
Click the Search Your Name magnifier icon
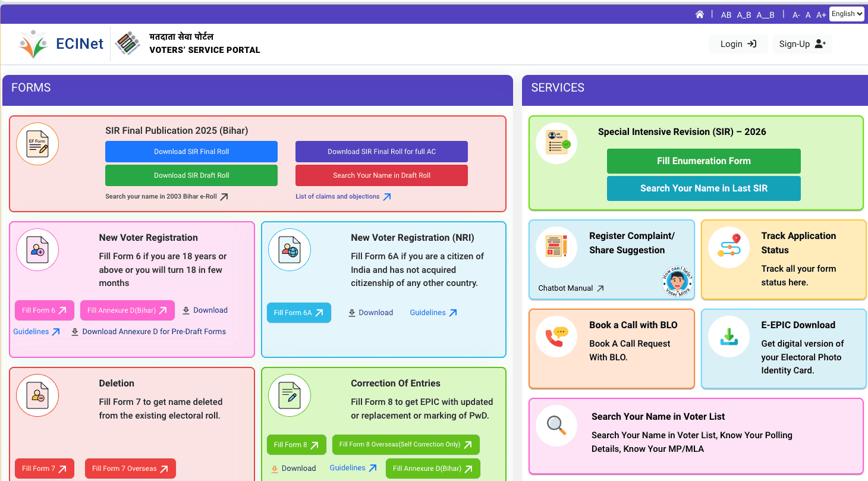tap(556, 426)
